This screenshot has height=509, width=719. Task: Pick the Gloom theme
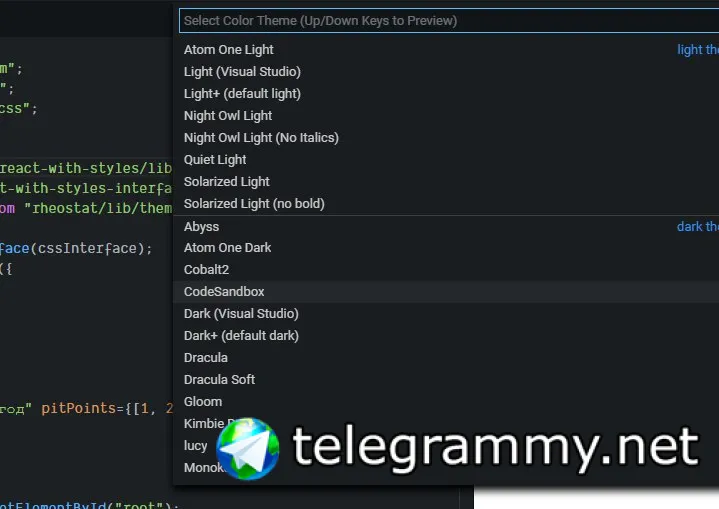point(446,402)
